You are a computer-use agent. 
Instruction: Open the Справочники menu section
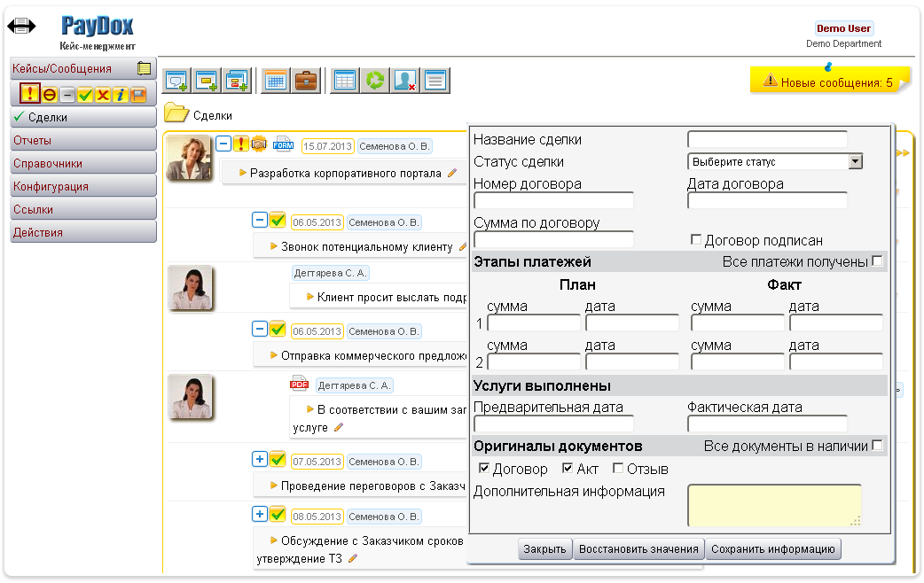click(82, 164)
